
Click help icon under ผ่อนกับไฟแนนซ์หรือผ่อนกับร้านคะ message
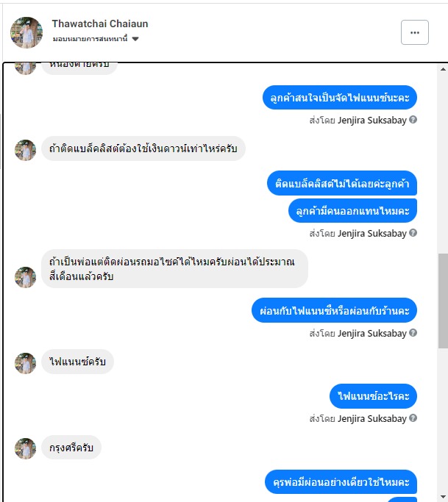pos(413,333)
